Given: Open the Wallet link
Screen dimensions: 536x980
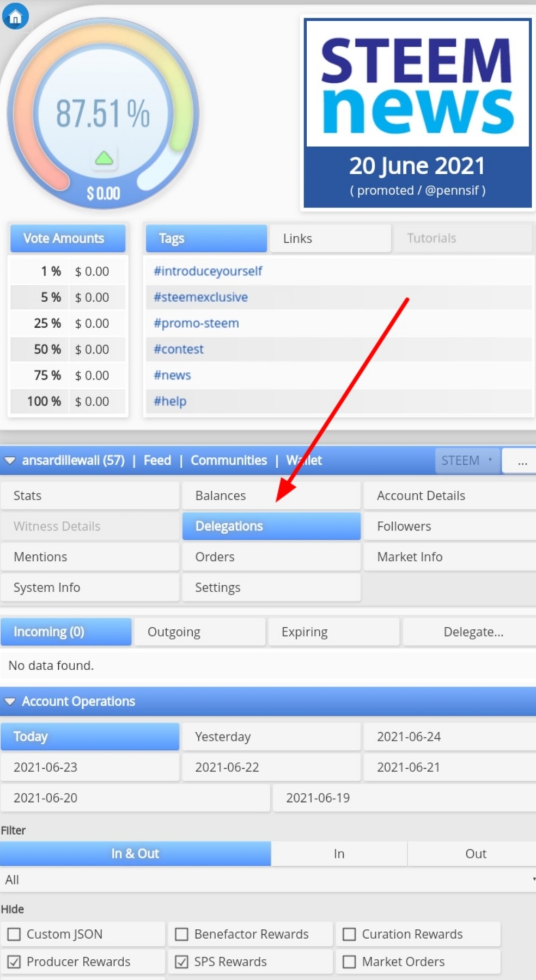Looking at the screenshot, I should [x=304, y=461].
